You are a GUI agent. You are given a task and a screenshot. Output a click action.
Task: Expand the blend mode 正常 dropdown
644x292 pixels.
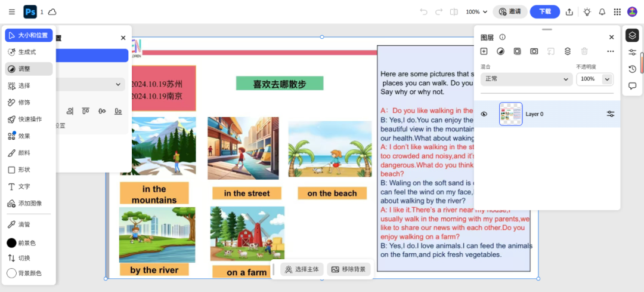(526, 79)
